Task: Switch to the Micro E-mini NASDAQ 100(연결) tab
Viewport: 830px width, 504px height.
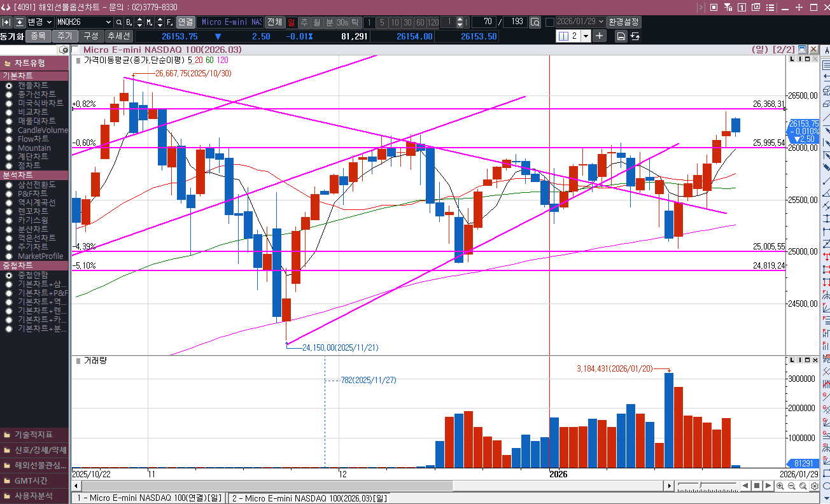Action: [149, 498]
